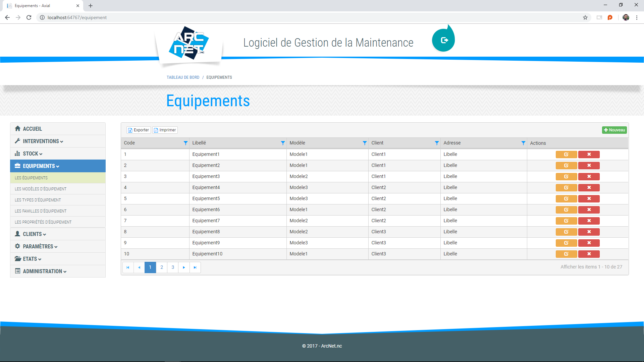The height and width of the screenshot is (362, 644).
Task: Follow the Tableau de Bord breadcrumb link
Action: (183, 77)
